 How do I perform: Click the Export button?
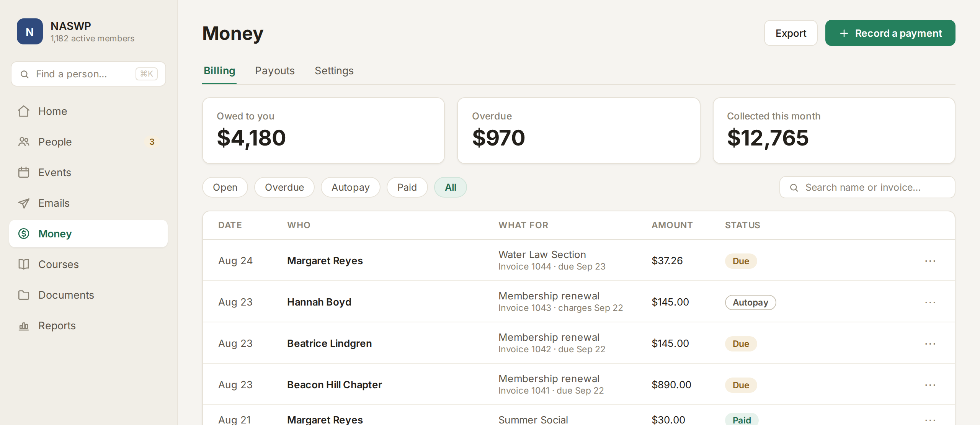pyautogui.click(x=791, y=33)
